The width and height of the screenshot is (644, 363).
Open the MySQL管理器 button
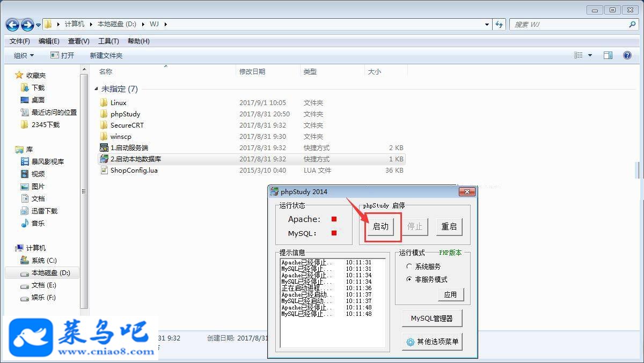point(432,318)
